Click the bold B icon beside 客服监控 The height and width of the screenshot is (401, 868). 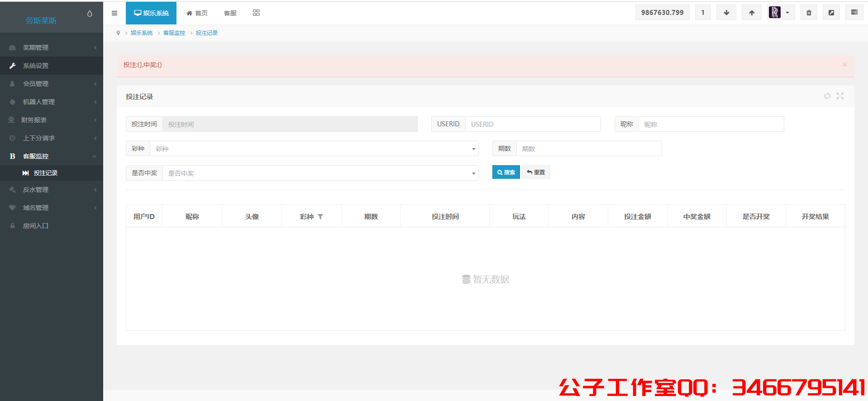(12, 156)
